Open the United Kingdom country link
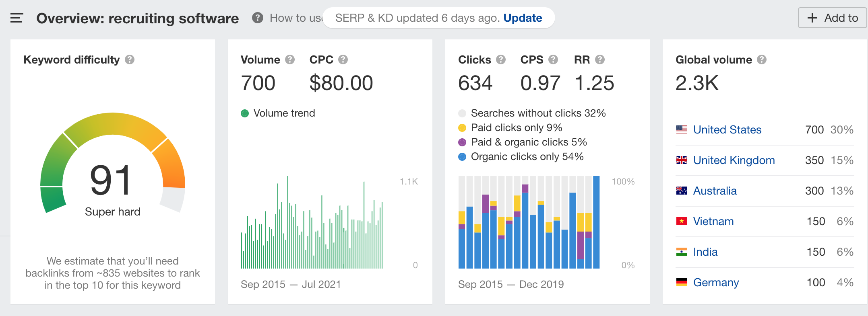 (x=734, y=160)
